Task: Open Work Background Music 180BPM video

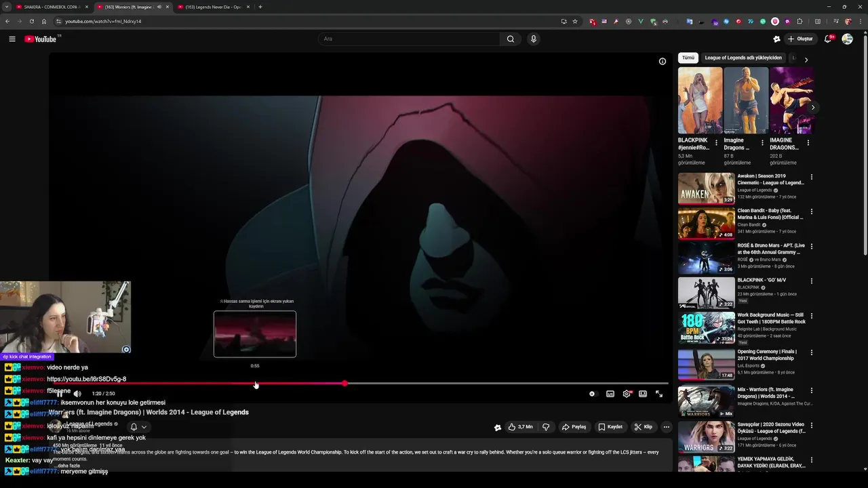Action: coord(706,328)
